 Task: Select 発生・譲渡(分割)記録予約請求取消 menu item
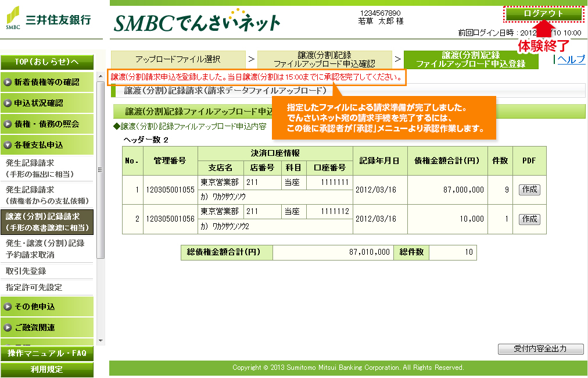tap(47, 249)
